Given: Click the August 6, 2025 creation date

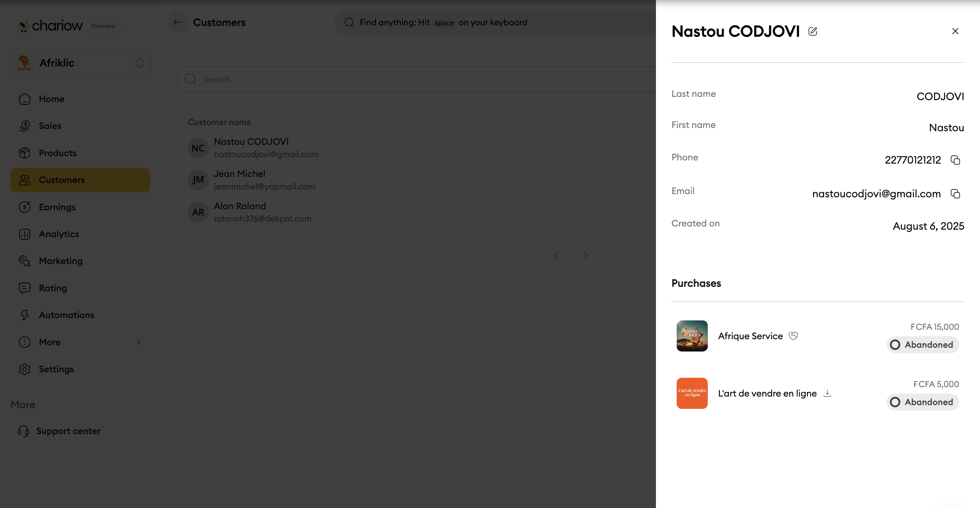Looking at the screenshot, I should pyautogui.click(x=928, y=226).
